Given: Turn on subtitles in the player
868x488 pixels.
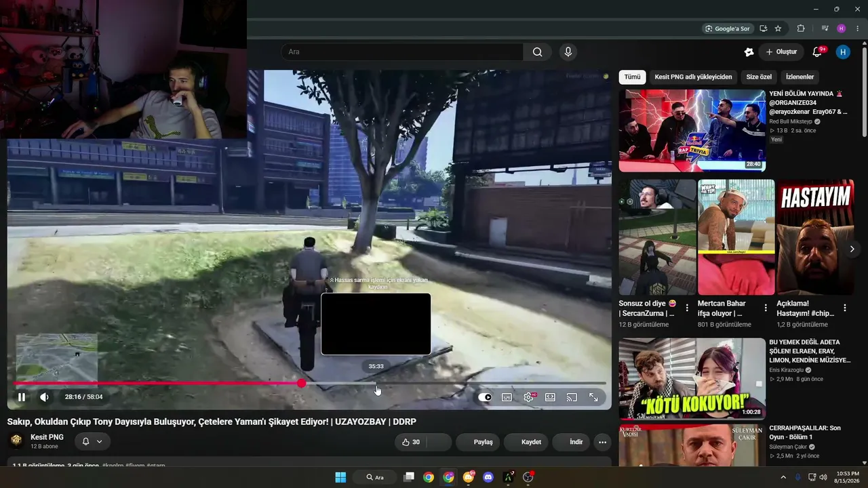Looking at the screenshot, I should click(x=507, y=397).
